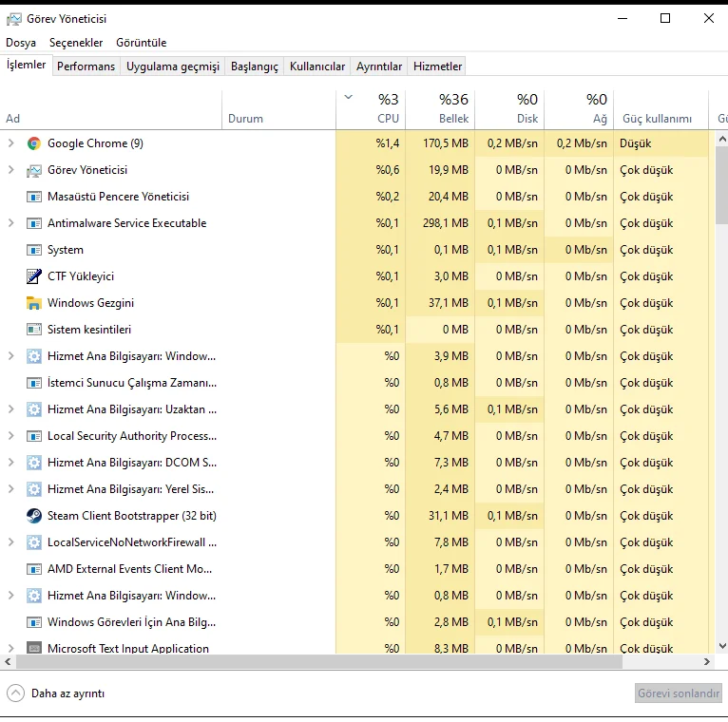Viewport: 728px width, 722px height.
Task: Click the Sistem kesintileri icon
Action: tap(34, 330)
